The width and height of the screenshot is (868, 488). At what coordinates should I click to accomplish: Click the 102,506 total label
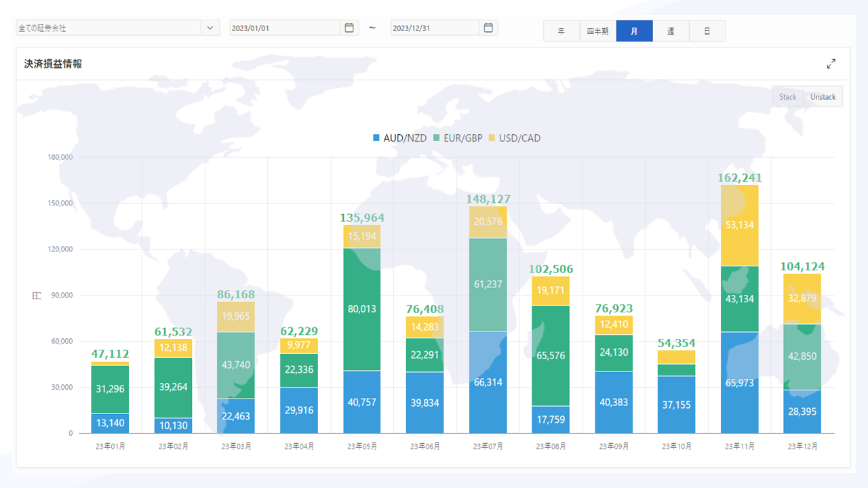551,269
